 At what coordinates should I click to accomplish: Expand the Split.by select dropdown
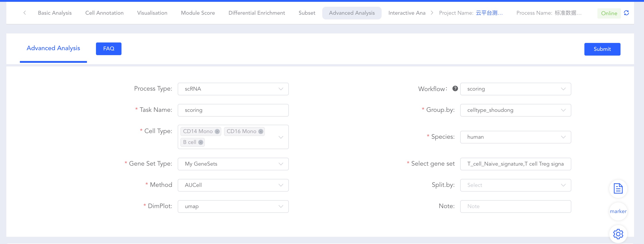(x=515, y=185)
